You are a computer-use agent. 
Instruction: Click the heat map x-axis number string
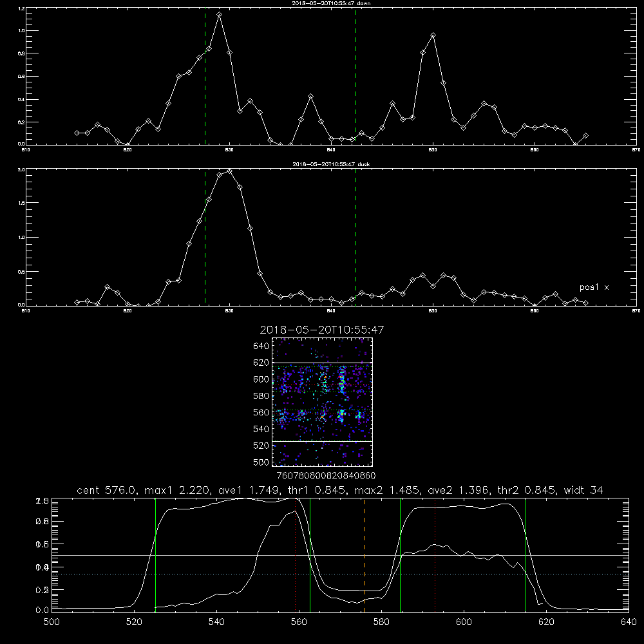[326, 475]
